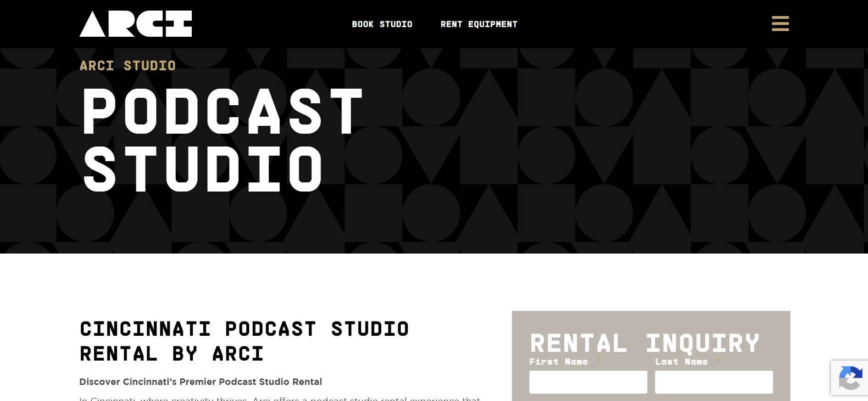Open the Rent Equipment menu link

point(479,24)
